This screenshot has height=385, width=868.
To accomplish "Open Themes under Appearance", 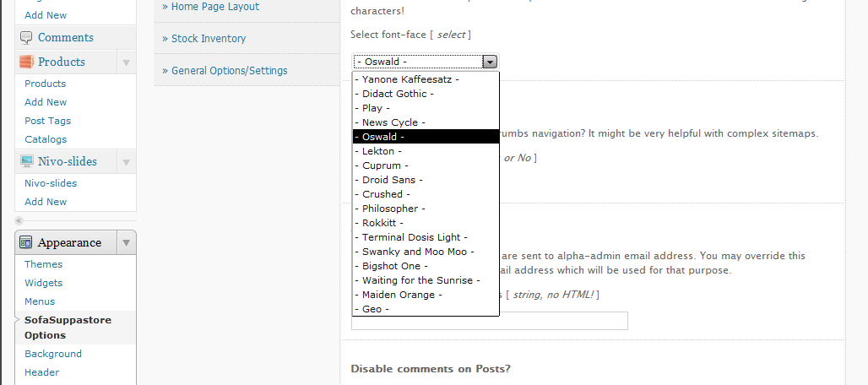I will point(44,264).
